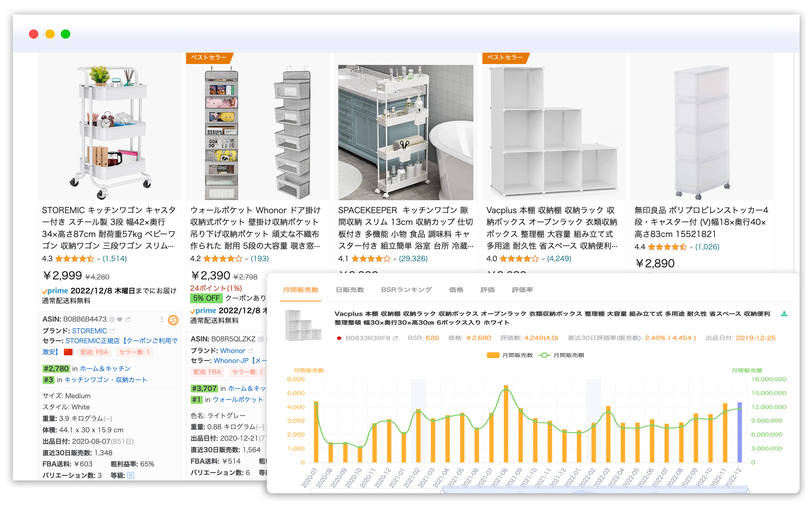Screen dimensions: 812x506
Task: Open Whonor brand link
Action: (x=233, y=350)
